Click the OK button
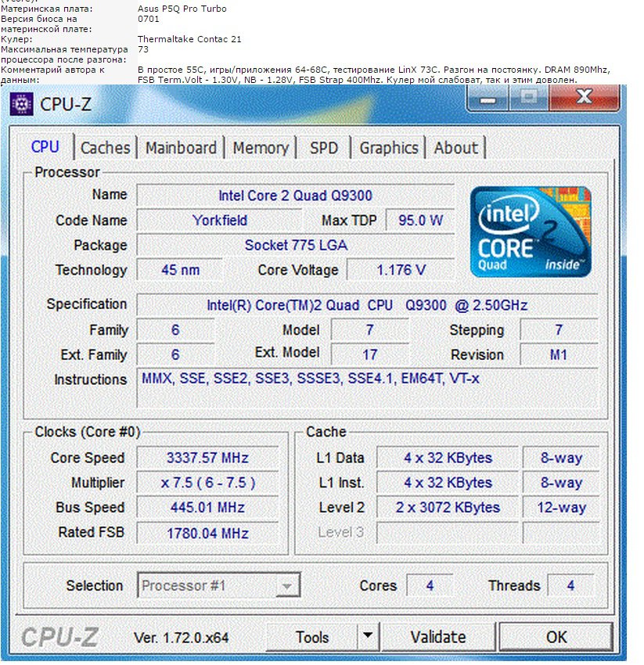644x665 pixels. 556,637
